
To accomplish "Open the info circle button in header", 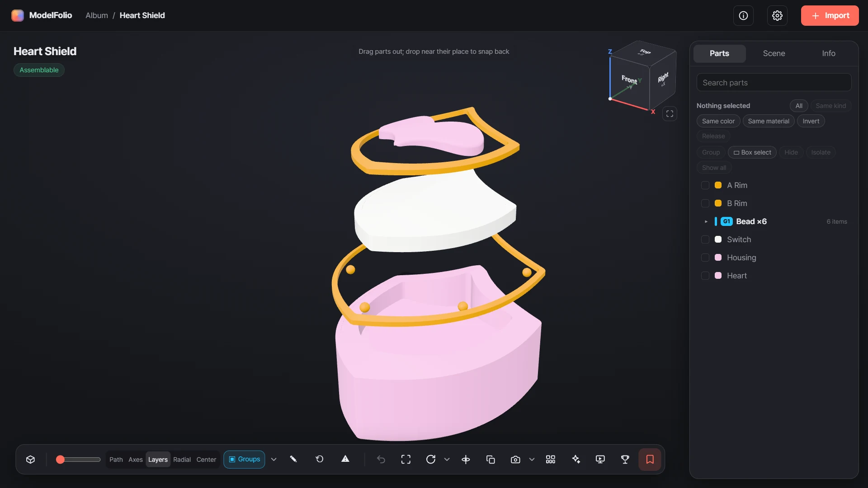I will click(x=743, y=16).
